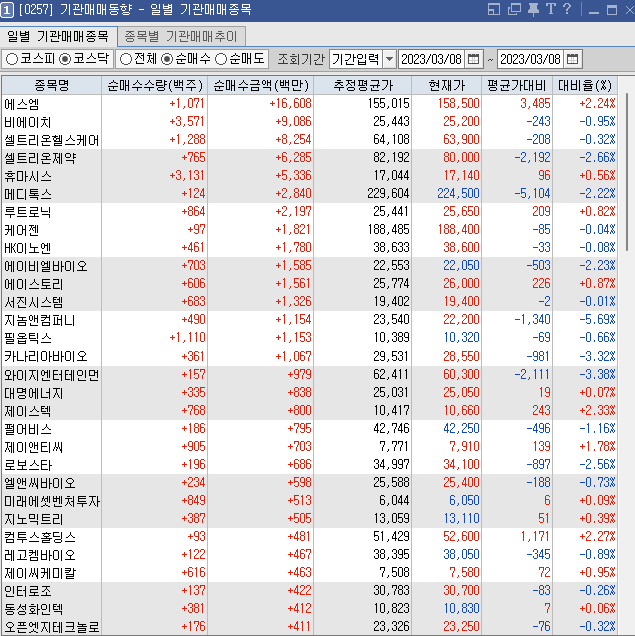The width and height of the screenshot is (635, 636).
Task: Click the vertical scrollbar thumb
Action: coord(627,172)
